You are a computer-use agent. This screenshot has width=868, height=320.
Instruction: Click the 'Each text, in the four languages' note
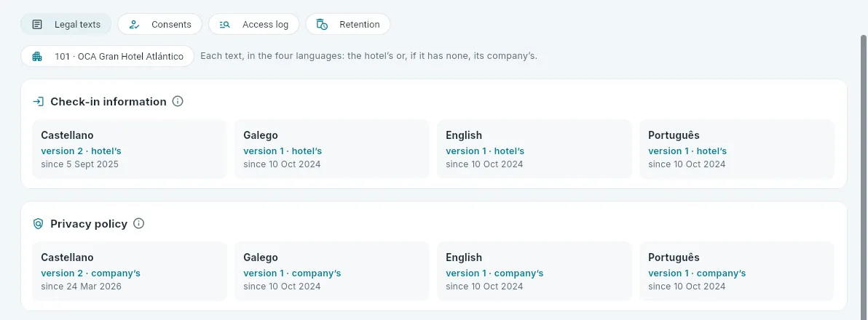click(x=368, y=56)
